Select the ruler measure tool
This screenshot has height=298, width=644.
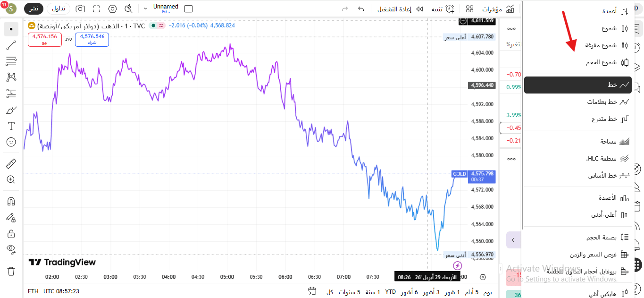(11, 164)
